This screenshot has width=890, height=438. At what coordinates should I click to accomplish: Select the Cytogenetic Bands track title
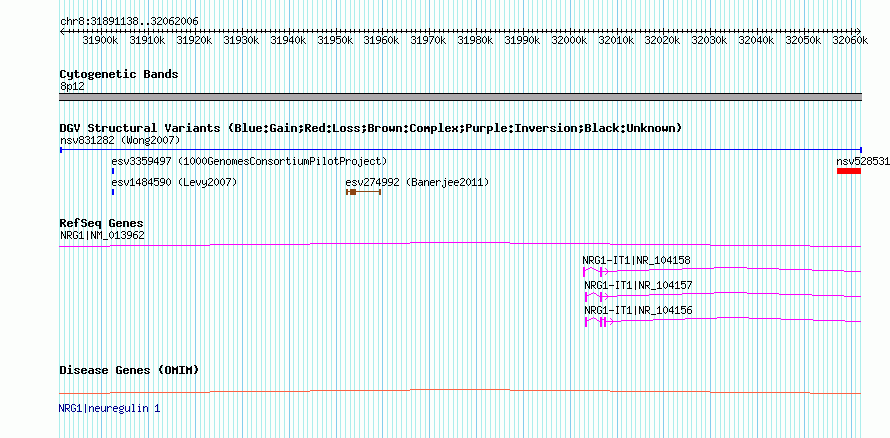coord(119,74)
